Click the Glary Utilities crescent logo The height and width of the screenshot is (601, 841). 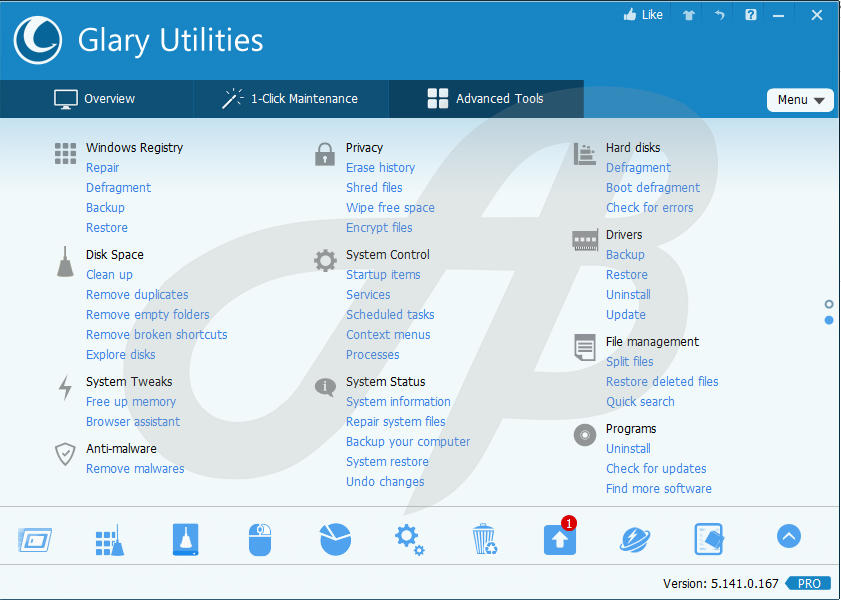[38, 40]
